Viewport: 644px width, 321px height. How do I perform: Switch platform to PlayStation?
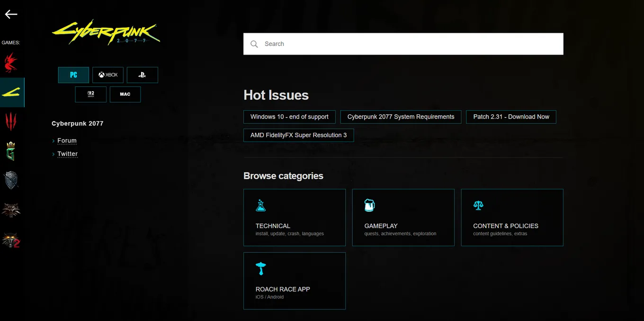[x=143, y=75]
